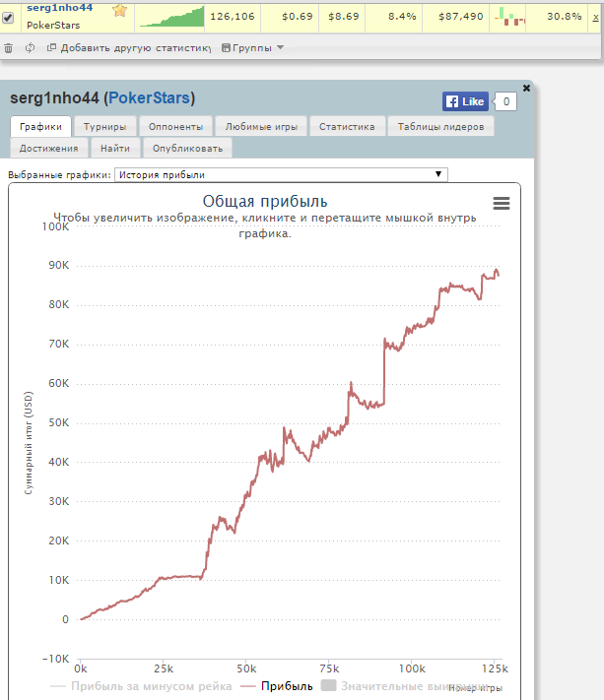The image size is (604, 700).
Task: Open the Опубликовать tab
Action: click(187, 149)
